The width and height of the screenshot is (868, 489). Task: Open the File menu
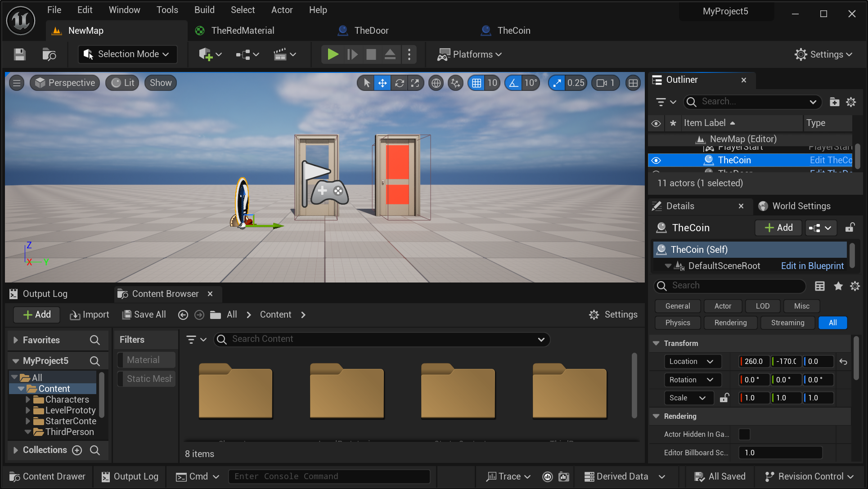coord(54,10)
